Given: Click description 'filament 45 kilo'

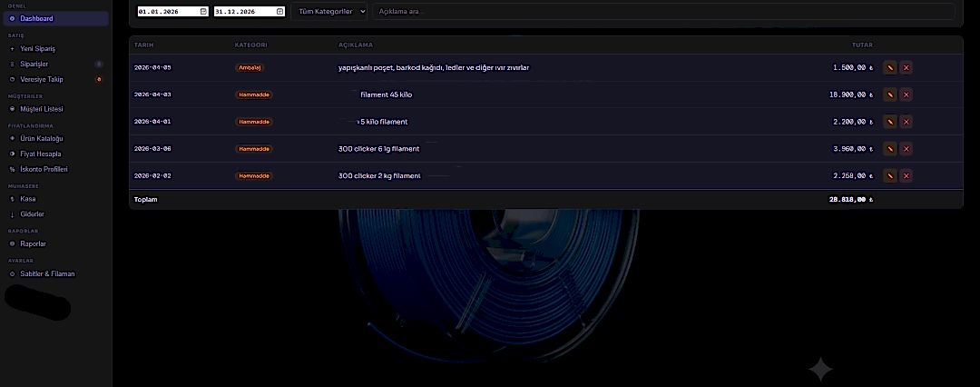Looking at the screenshot, I should click(387, 94).
